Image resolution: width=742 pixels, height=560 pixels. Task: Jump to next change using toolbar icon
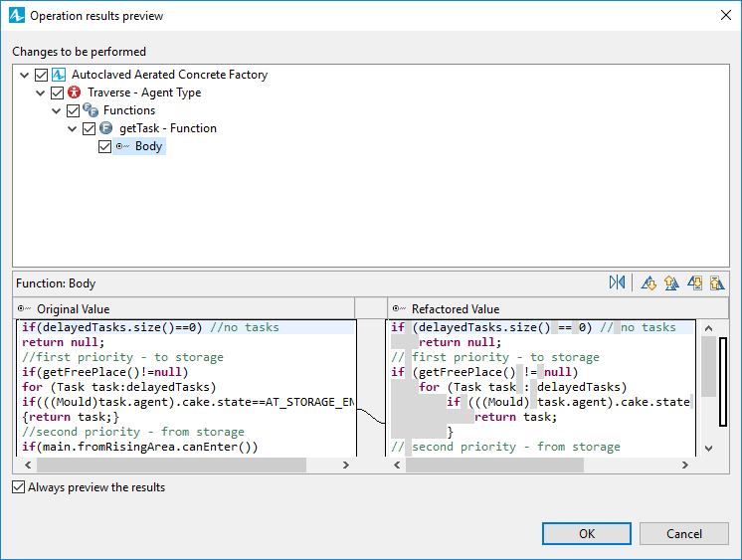pos(694,282)
